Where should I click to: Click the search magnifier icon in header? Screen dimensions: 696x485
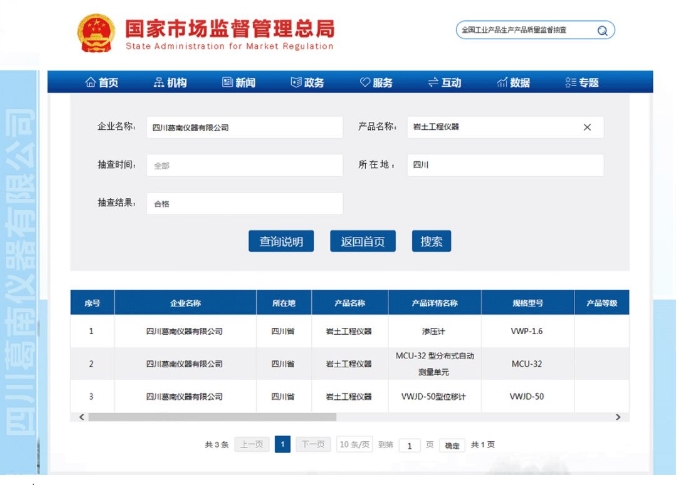coord(602,31)
